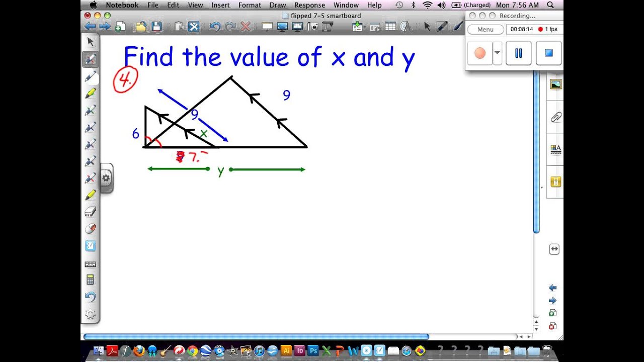
Task: Open the document camera icon
Action: [328, 27]
